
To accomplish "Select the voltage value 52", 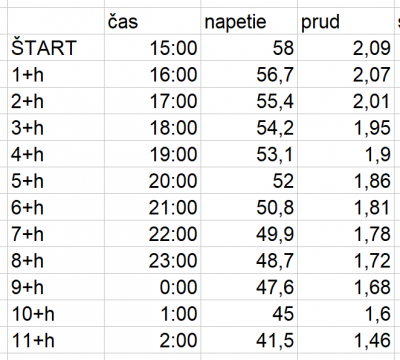I will click(x=249, y=181).
